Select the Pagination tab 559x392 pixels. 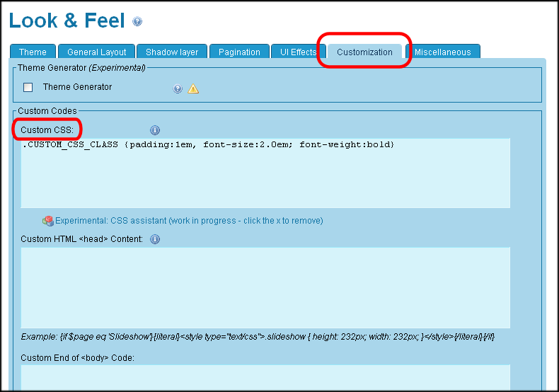pos(239,52)
